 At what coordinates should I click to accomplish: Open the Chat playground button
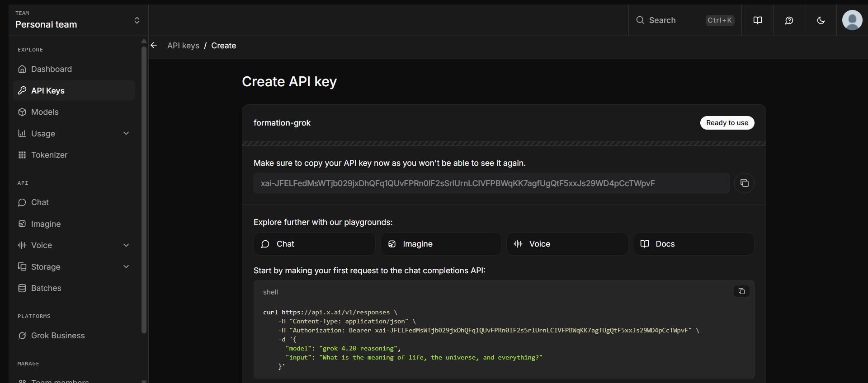point(314,244)
